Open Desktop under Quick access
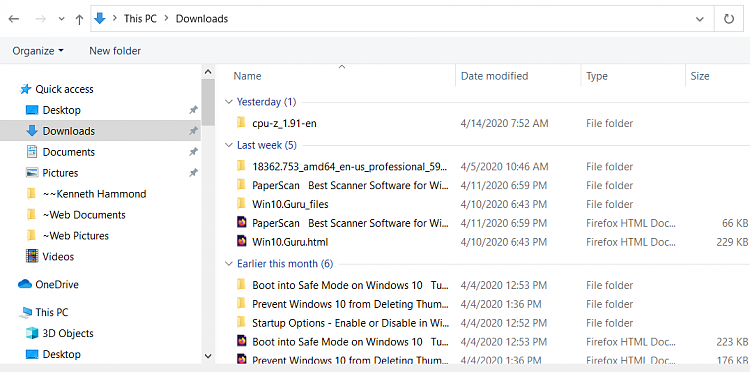Viewport: 750px width, 372px height. (61, 110)
